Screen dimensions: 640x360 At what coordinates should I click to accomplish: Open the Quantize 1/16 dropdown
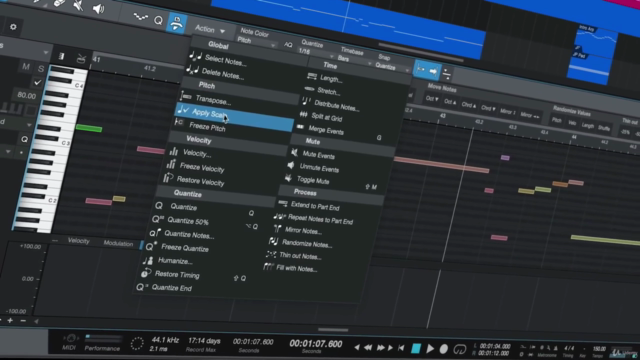click(x=316, y=53)
